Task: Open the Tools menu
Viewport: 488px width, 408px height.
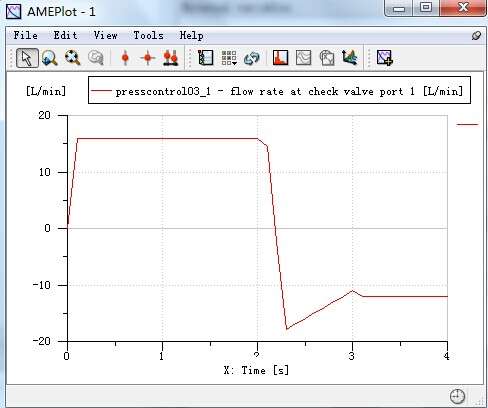Action: [148, 35]
